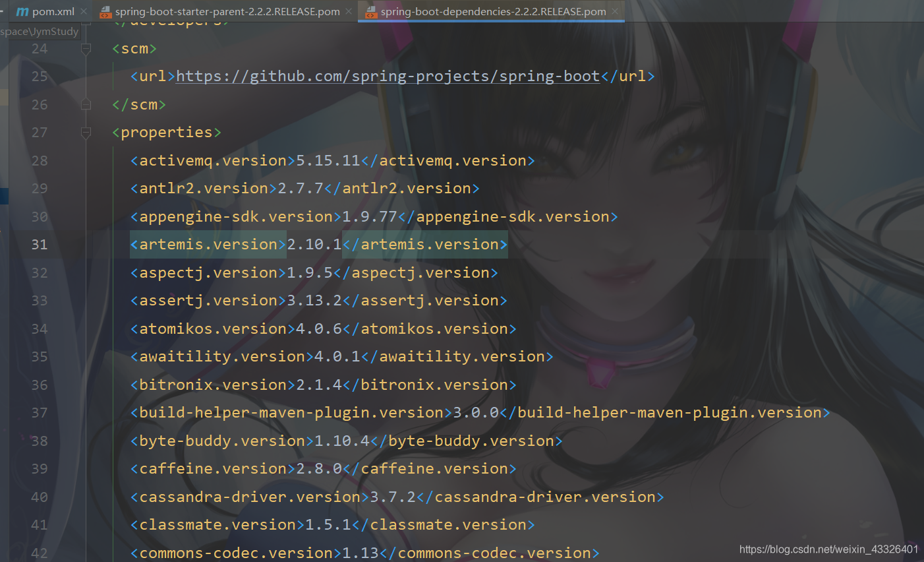924x562 pixels.
Task: Click the closing artemis.version tag
Action: pyautogui.click(x=425, y=245)
